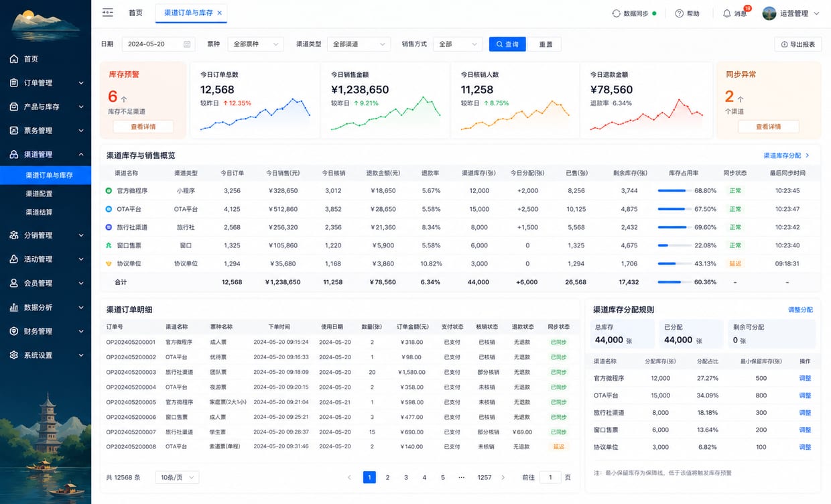Click the date field showing 2024-05-20
The width and height of the screenshot is (831, 504).
click(x=157, y=44)
